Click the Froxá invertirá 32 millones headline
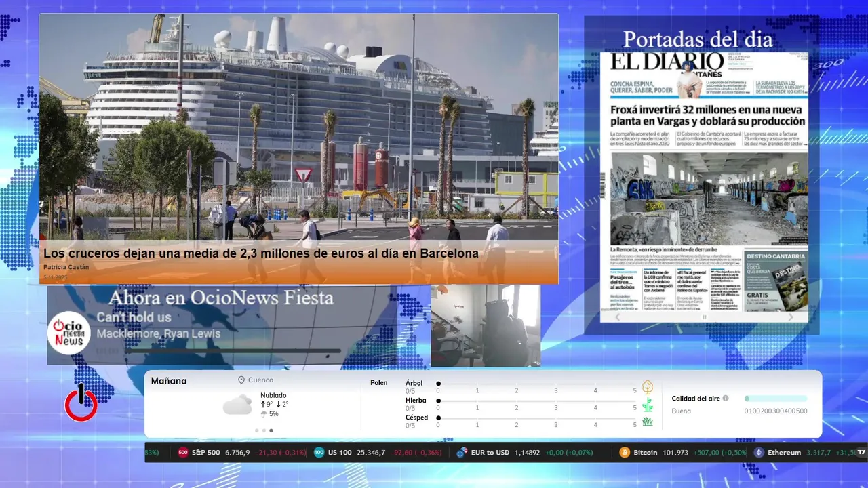The height and width of the screenshot is (488, 868). [708, 115]
